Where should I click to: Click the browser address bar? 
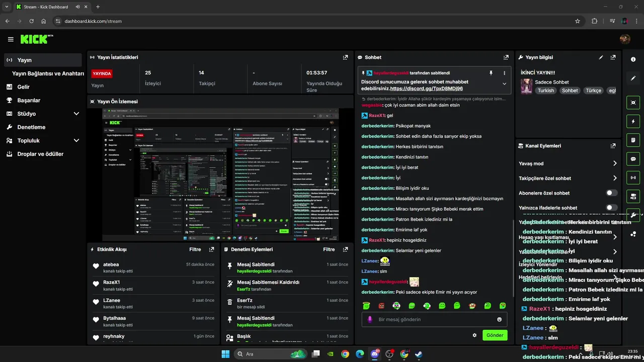(317, 21)
